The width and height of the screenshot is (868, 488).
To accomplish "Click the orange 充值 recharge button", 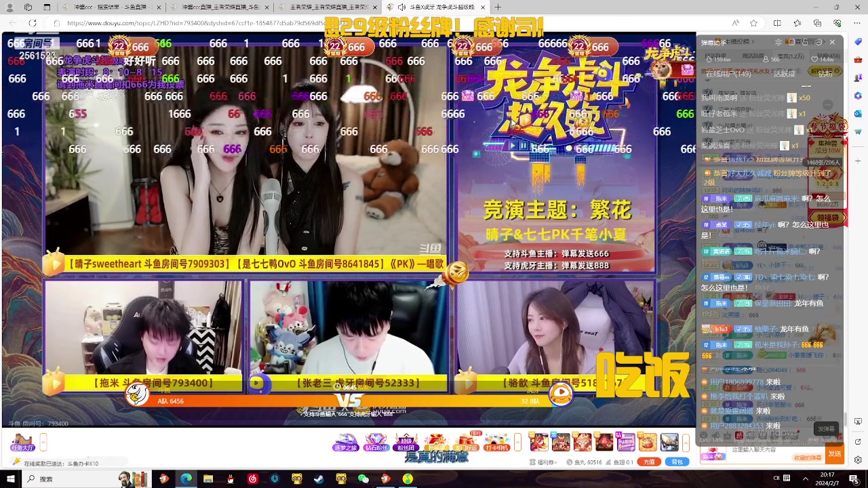I will tap(649, 462).
